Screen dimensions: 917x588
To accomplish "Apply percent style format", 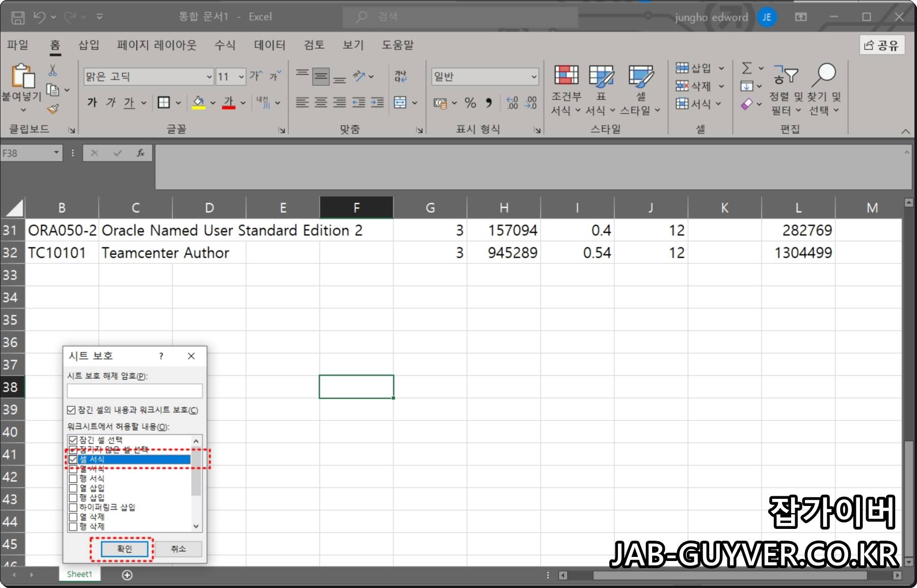I will point(470,103).
